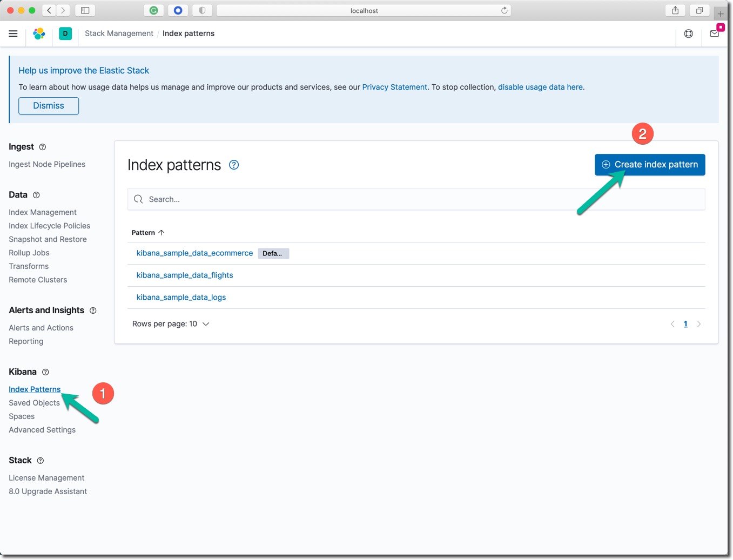Click Index patterns breadcrumb
Image resolution: width=733 pixels, height=560 pixels.
(189, 33)
